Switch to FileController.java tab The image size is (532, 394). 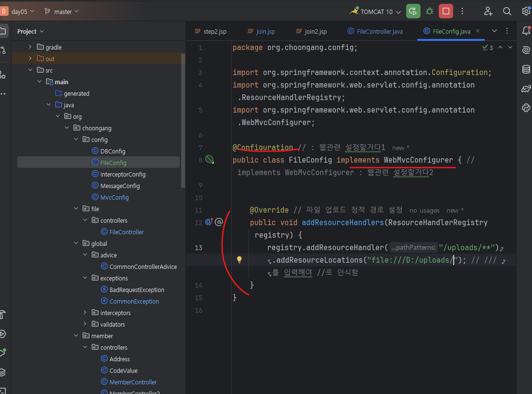point(375,31)
